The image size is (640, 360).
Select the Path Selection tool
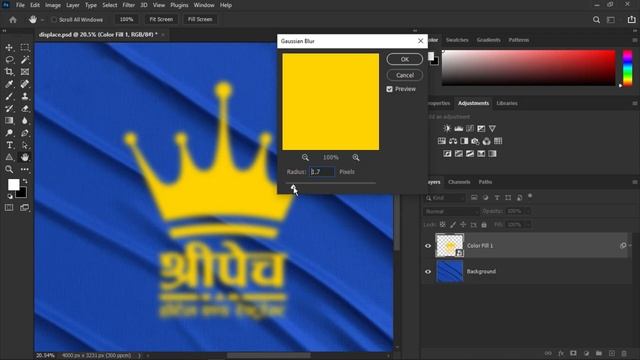[25, 145]
